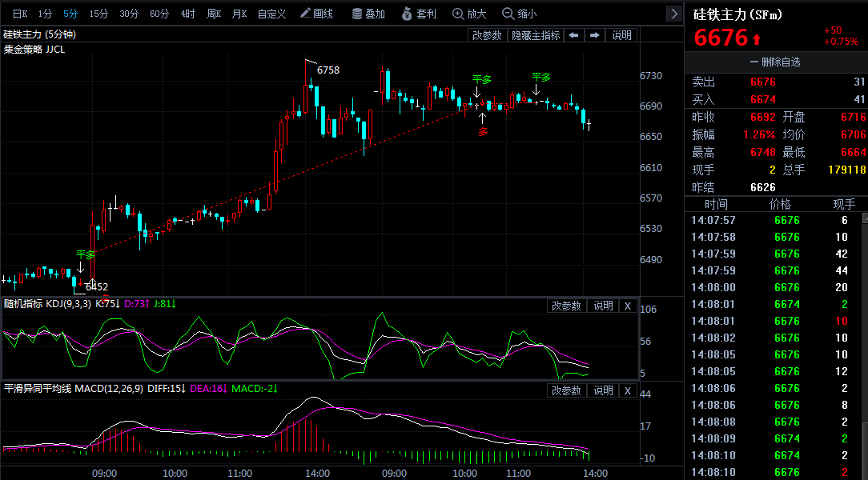The width and height of the screenshot is (868, 480).
Task: Switch to the 日K period tab
Action: click(21, 14)
